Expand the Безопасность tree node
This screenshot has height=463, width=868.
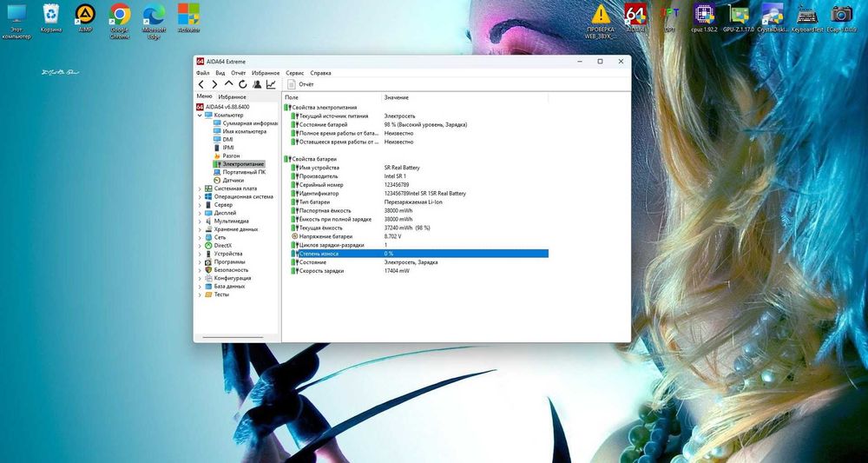[200, 269]
